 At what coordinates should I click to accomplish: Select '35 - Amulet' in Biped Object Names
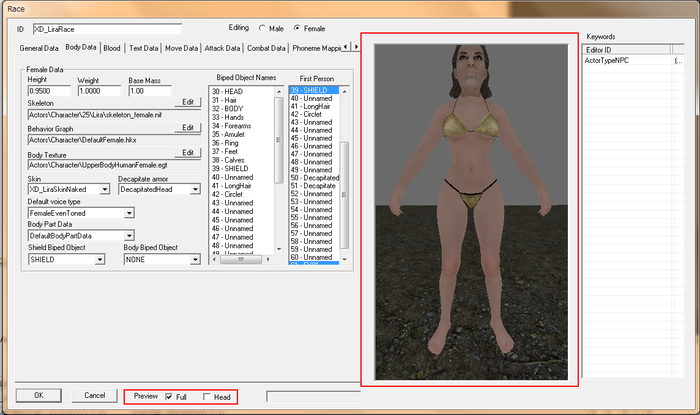pyautogui.click(x=228, y=134)
